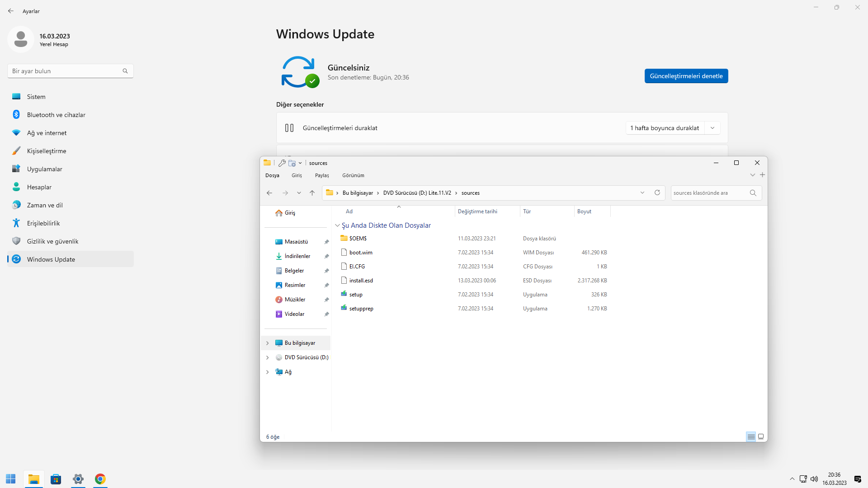Open Bluetooth ve cihazlar settings
Image resolution: width=868 pixels, height=488 pixels.
click(70, 115)
